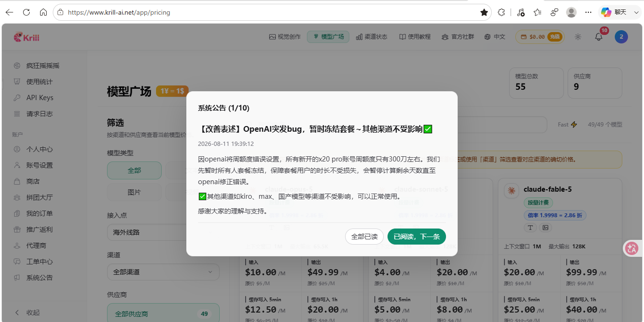Image resolution: width=644 pixels, height=322 pixels.
Task: Click 按量计费 tag on claude-fable-5
Action: pyautogui.click(x=538, y=203)
